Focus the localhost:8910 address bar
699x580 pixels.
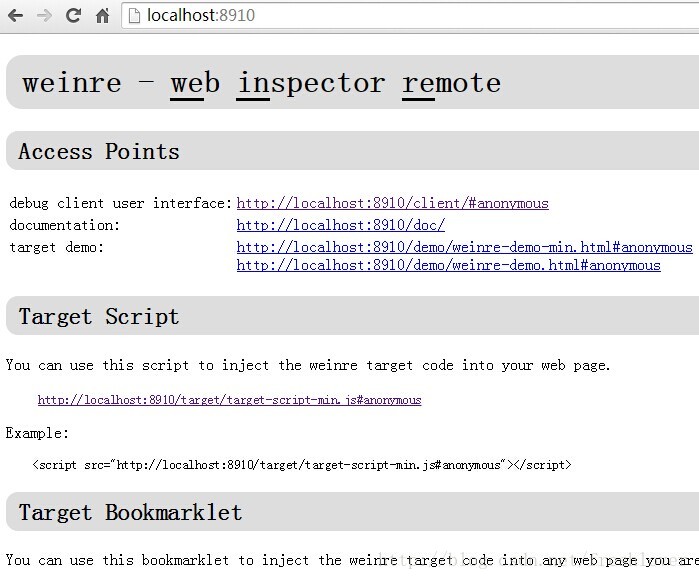410,16
